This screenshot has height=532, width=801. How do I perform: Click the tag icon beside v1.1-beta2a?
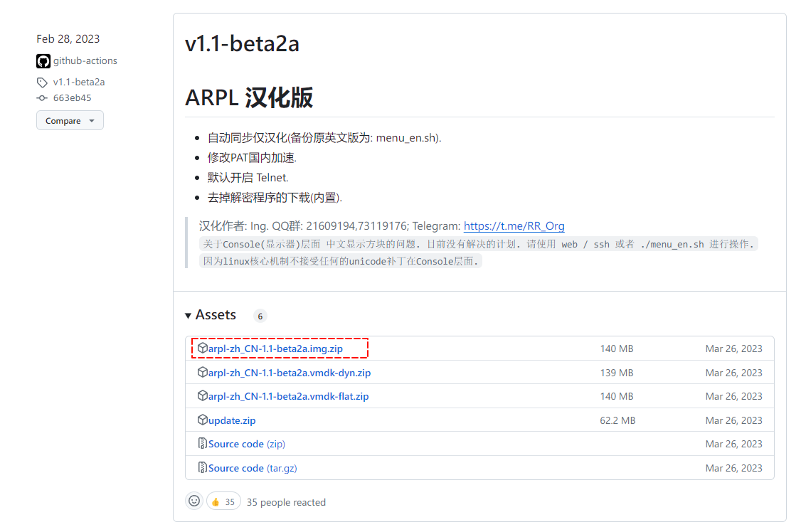click(x=43, y=83)
